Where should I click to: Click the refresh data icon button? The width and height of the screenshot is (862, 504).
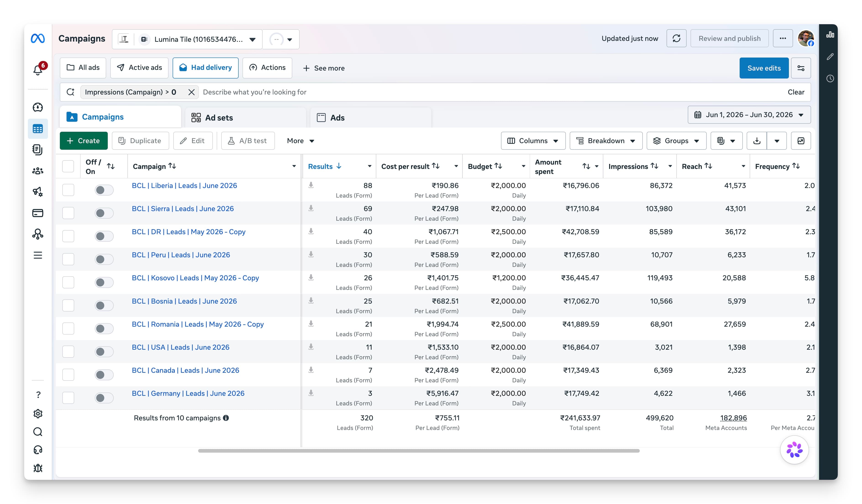coord(676,38)
